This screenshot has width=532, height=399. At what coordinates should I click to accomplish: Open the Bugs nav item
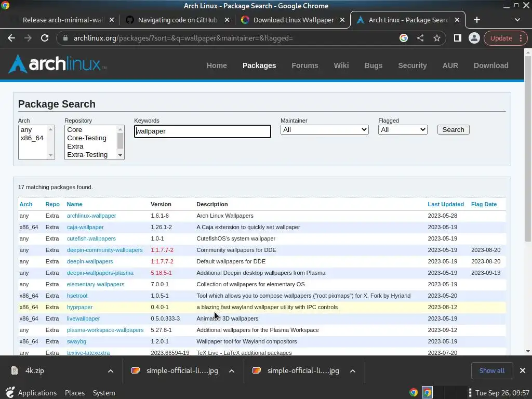[x=373, y=65]
